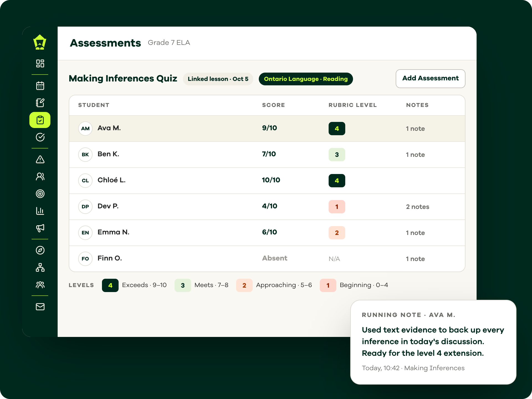The width and height of the screenshot is (532, 399).
Task: Click Ava M.'s rubric level 4 badge
Action: tap(337, 129)
